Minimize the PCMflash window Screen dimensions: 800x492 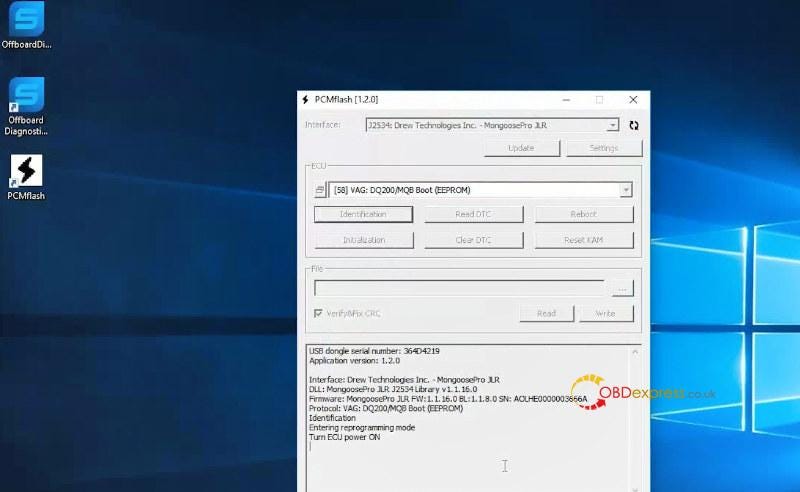[566, 100]
